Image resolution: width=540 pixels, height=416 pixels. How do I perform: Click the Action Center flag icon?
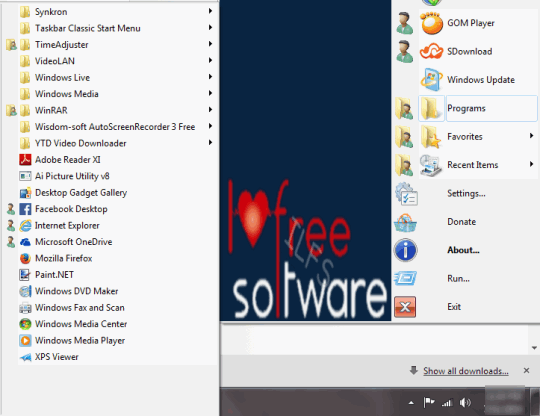(x=429, y=402)
